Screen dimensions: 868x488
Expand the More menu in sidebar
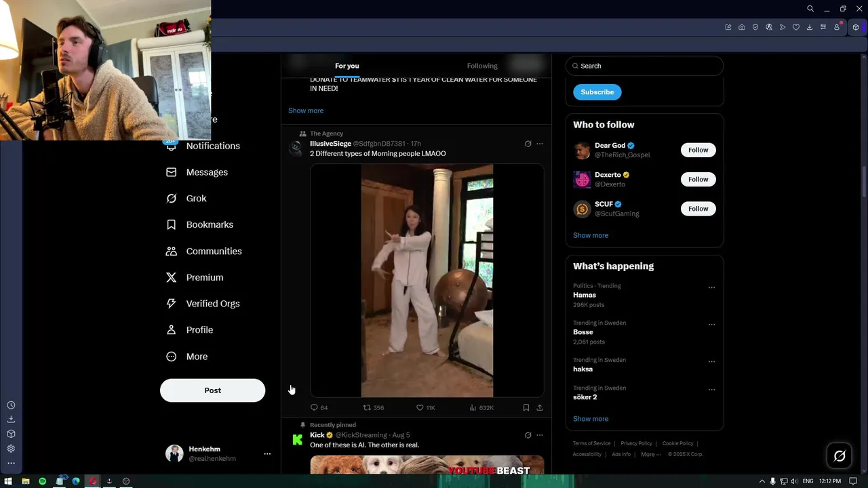[x=186, y=357]
